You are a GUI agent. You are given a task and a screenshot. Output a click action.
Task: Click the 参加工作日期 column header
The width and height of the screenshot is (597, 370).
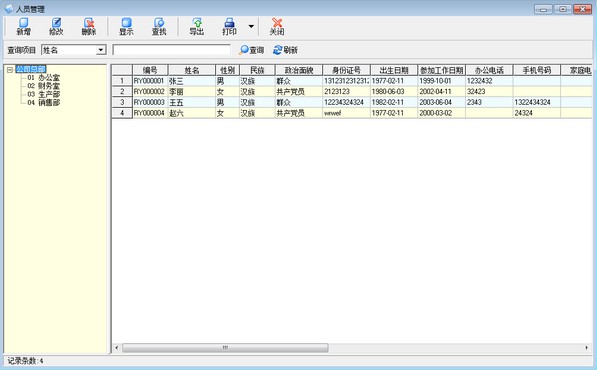(x=442, y=70)
